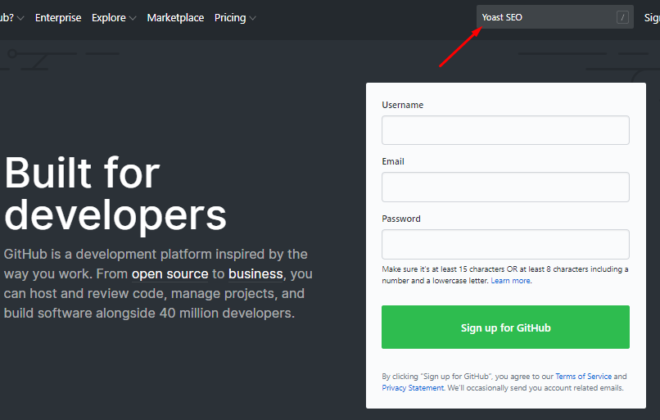Viewport: 660px width, 420px height.
Task: Open the Terms of Service link
Action: pos(583,376)
